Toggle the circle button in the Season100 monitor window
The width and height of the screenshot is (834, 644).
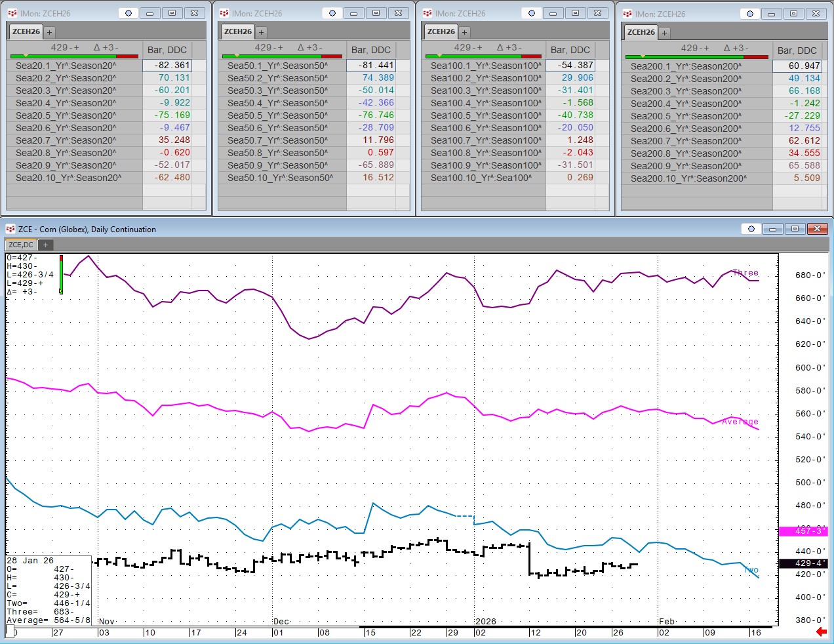pos(531,13)
